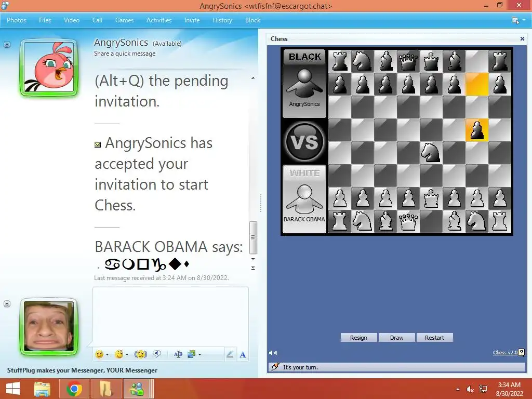
Task: Click AngrySonics pink bird display picture
Action: [x=49, y=67]
